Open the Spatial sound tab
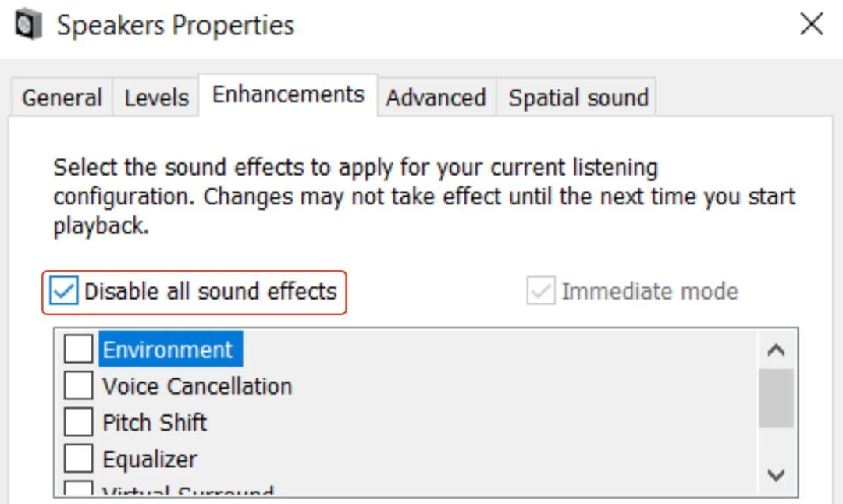The width and height of the screenshot is (843, 504). 577,98
